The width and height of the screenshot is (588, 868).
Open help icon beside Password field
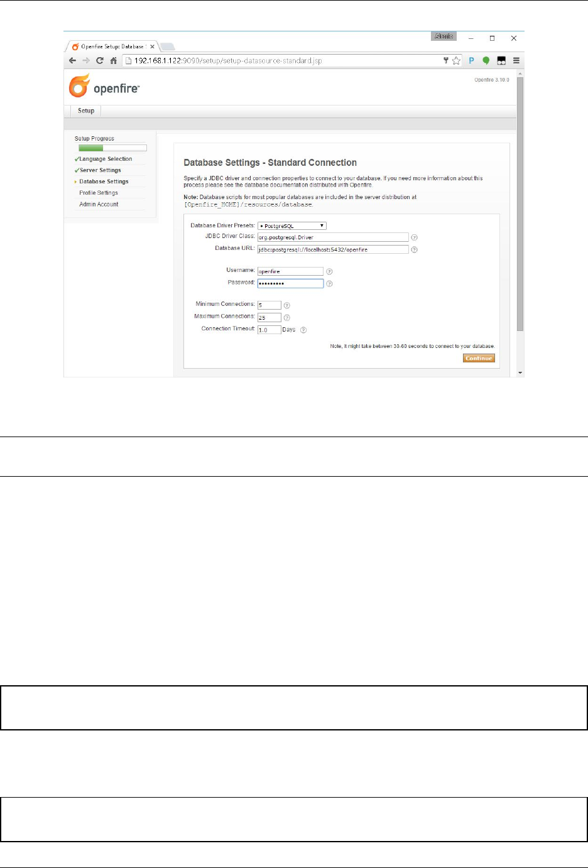click(329, 284)
